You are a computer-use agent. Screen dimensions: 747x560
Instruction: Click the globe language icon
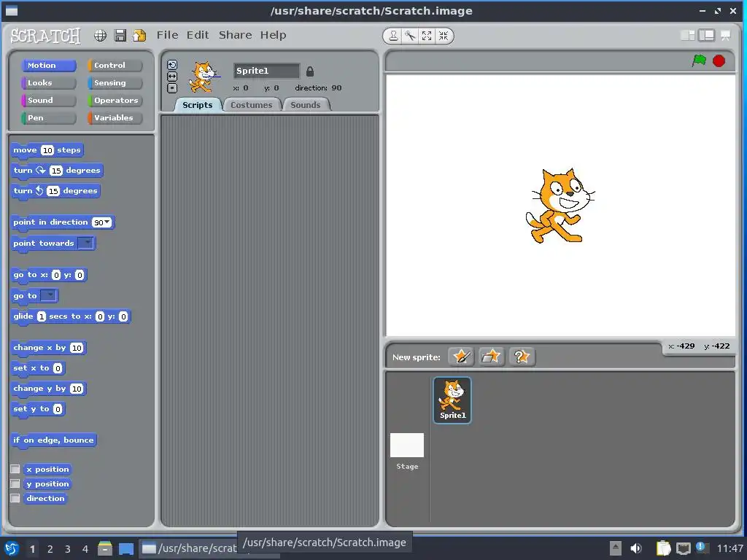[100, 36]
